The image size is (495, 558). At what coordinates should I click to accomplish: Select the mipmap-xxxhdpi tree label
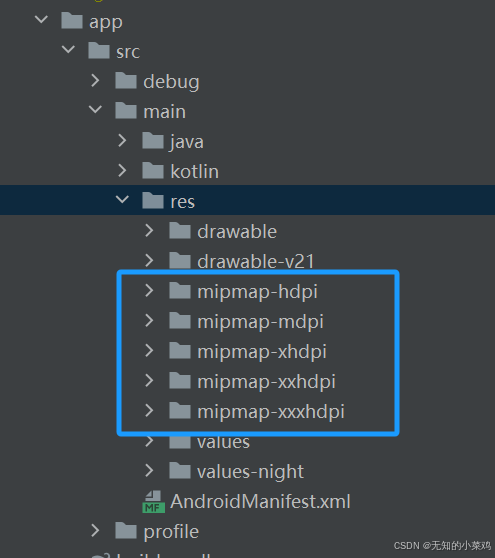[x=271, y=412]
